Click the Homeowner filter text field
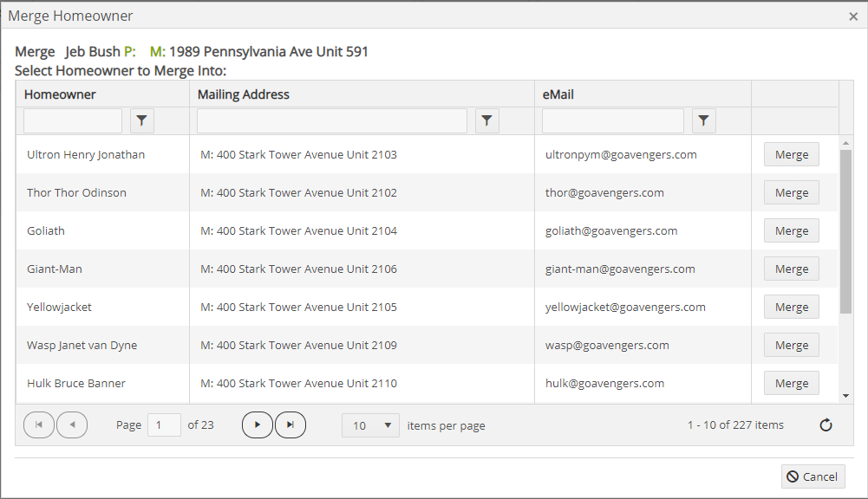 (73, 121)
